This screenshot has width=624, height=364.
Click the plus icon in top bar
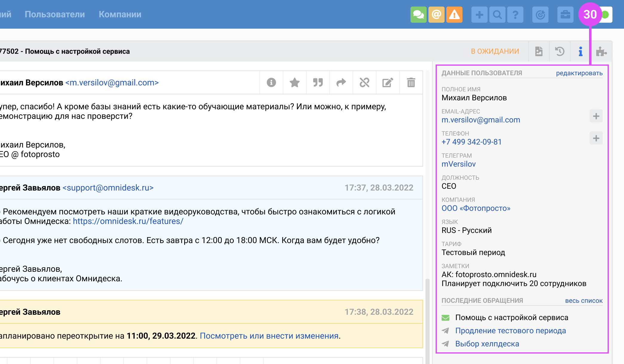tap(479, 15)
